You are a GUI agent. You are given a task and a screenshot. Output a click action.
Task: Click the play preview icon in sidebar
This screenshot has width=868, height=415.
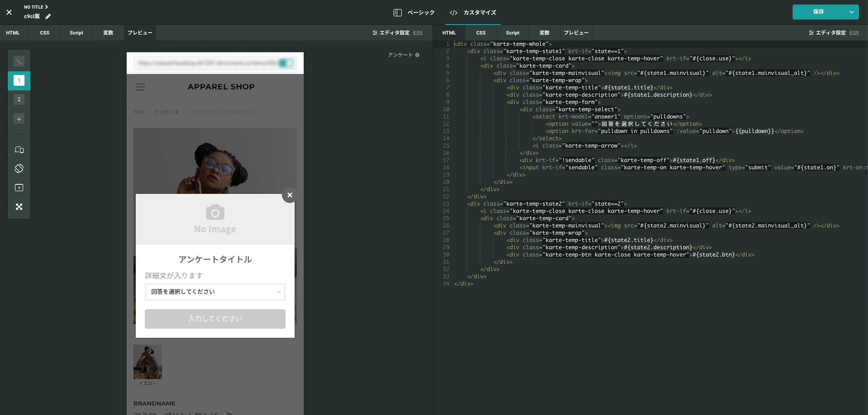(x=19, y=188)
